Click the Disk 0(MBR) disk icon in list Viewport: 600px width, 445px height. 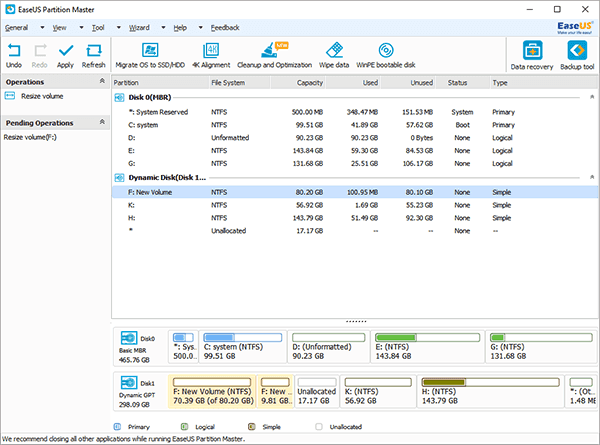pos(119,98)
